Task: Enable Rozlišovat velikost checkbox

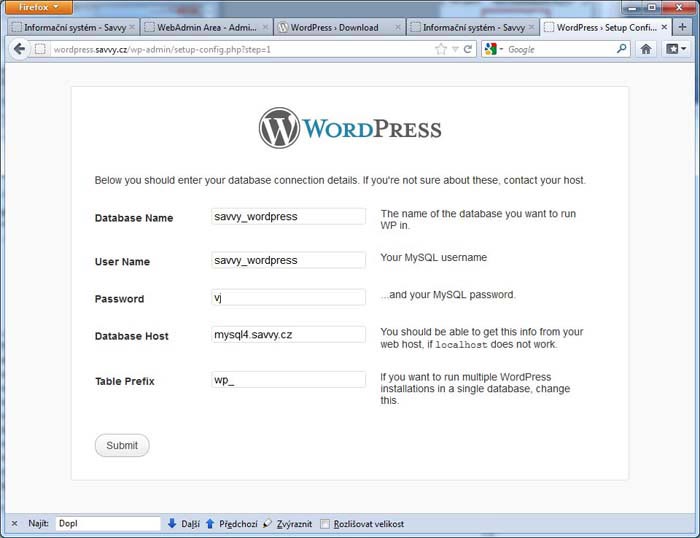Action: pyautogui.click(x=325, y=524)
